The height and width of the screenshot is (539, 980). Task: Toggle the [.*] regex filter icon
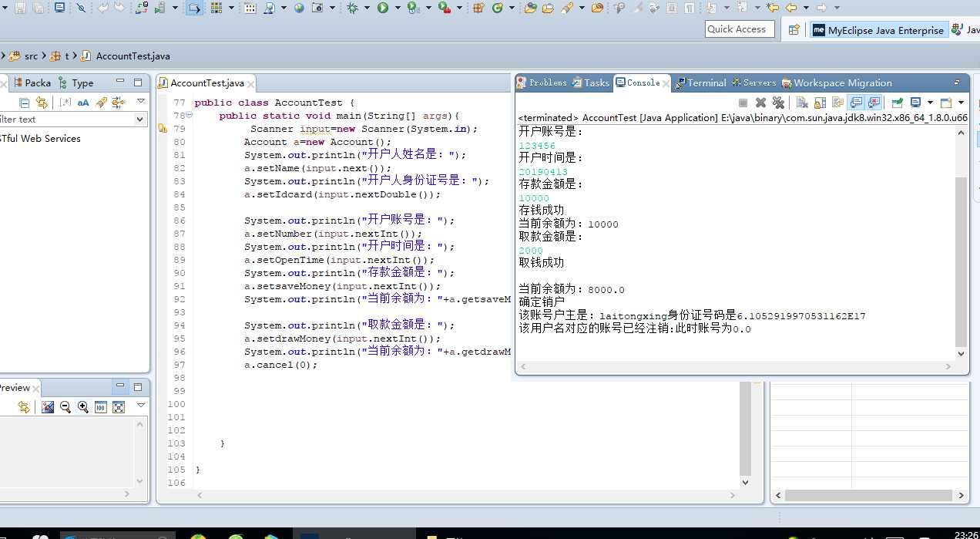pyautogui.click(x=65, y=103)
